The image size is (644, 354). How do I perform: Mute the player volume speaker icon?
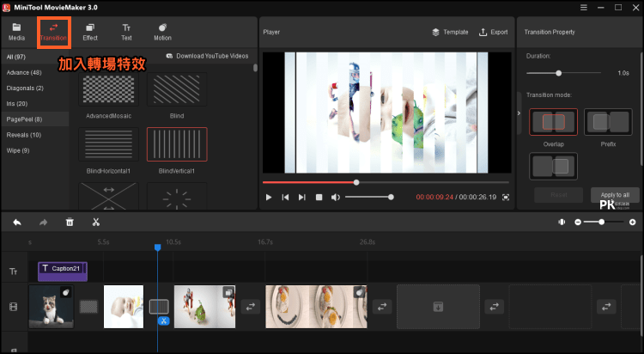click(336, 198)
